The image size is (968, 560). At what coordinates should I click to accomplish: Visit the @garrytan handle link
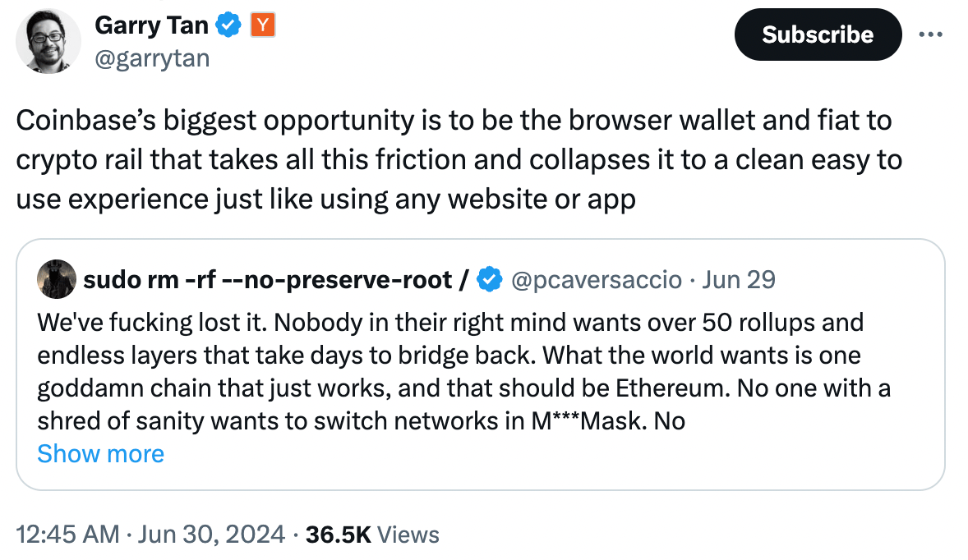pos(152,58)
